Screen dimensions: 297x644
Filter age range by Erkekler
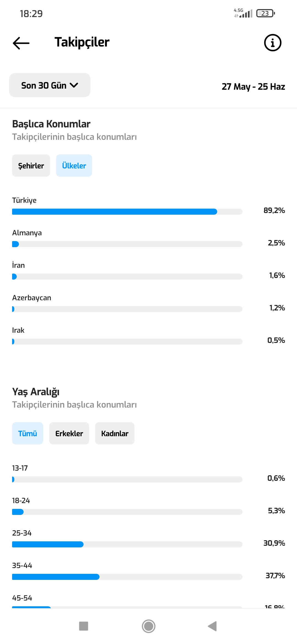coord(69,433)
